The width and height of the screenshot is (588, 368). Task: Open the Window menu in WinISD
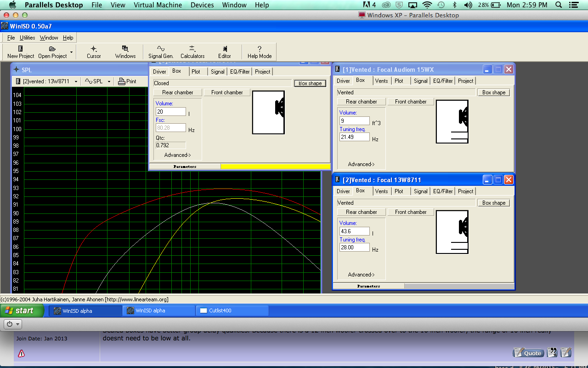pos(49,38)
